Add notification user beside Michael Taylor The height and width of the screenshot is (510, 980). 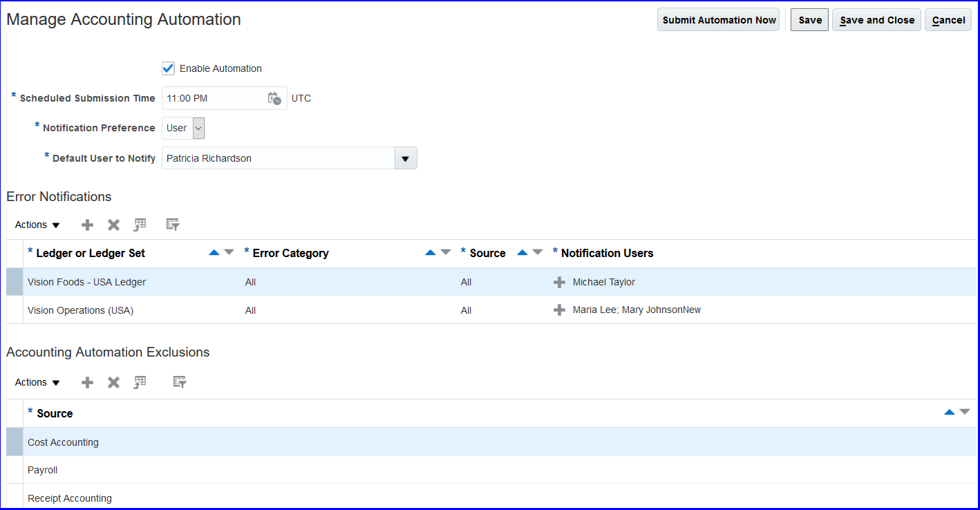tap(559, 282)
